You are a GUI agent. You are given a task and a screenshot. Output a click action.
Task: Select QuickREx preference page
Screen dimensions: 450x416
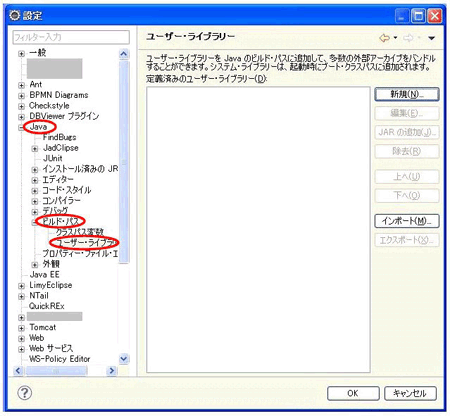[x=47, y=306]
